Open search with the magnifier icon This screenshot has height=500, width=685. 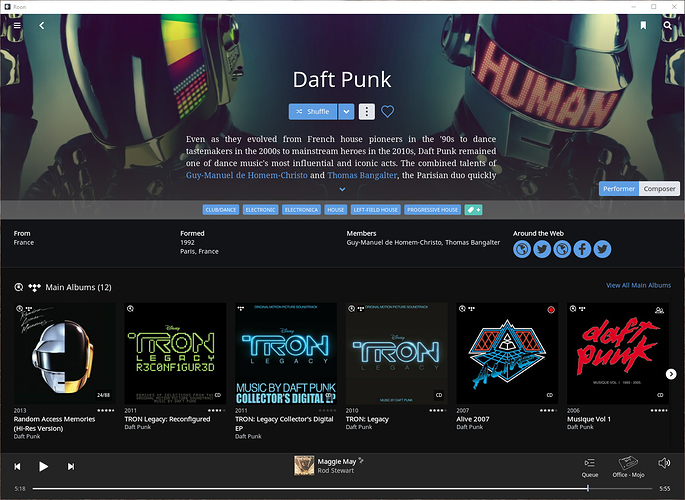pos(667,25)
